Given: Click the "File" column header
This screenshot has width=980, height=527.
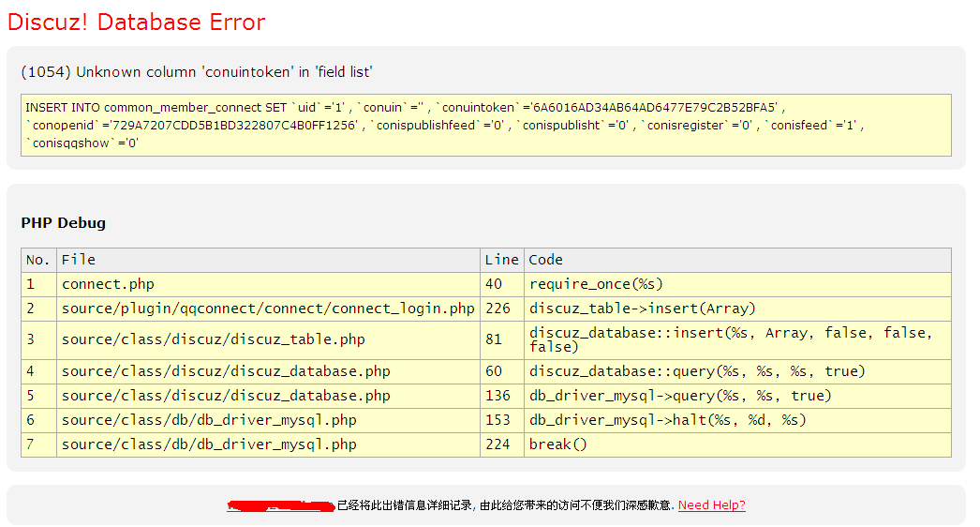Looking at the screenshot, I should (x=79, y=260).
